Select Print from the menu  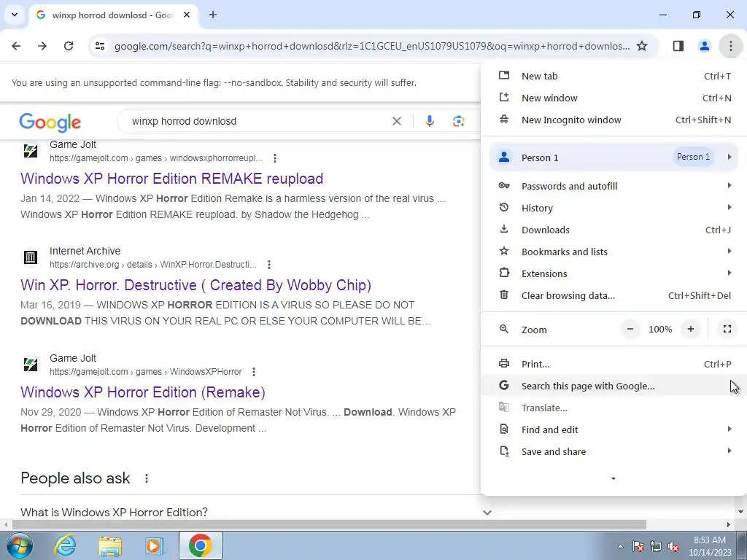(614, 365)
